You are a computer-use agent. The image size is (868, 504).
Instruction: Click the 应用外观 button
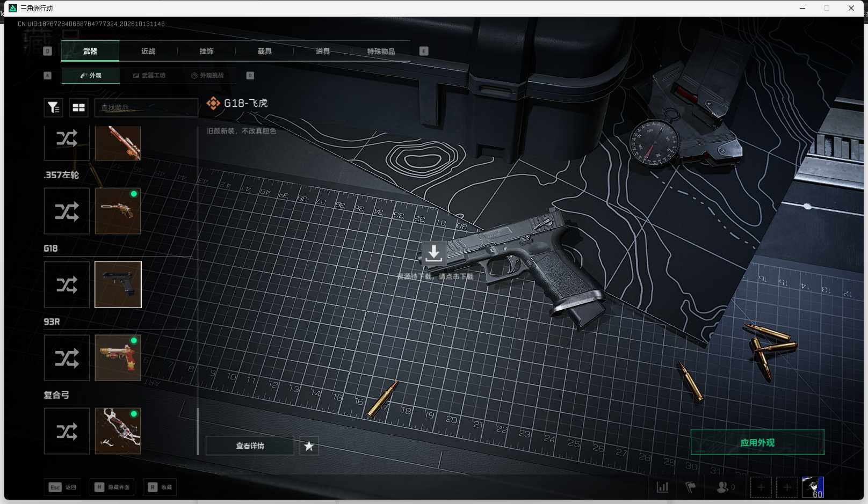757,442
